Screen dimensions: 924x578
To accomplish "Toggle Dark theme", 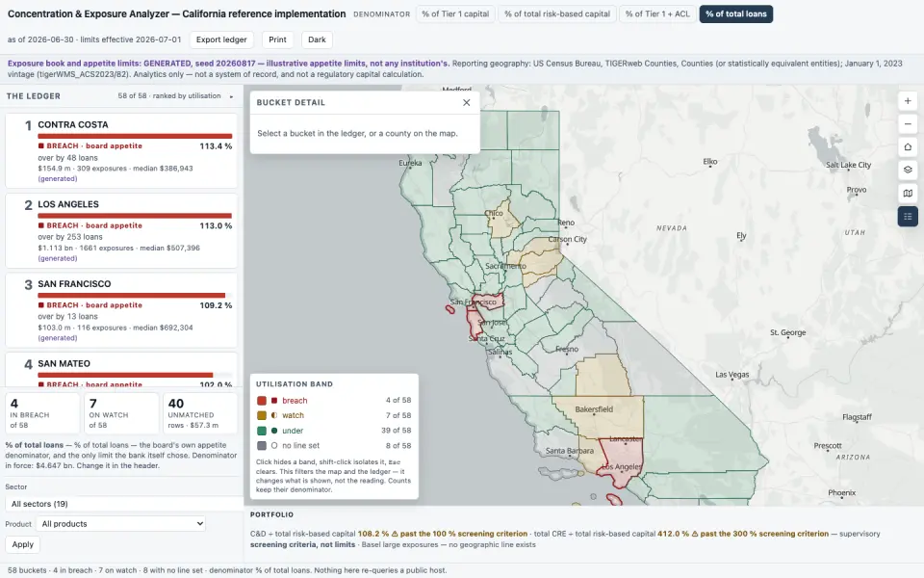I will (317, 39).
